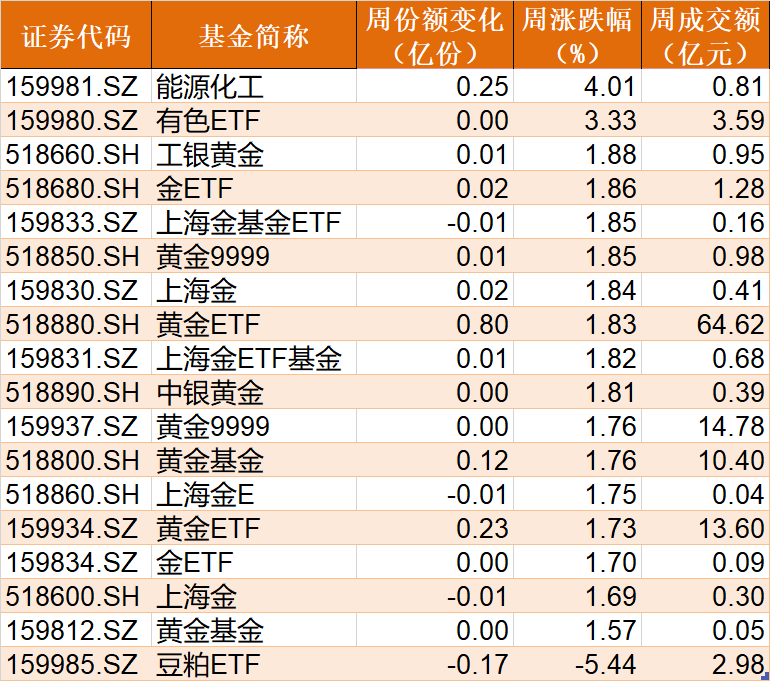The height and width of the screenshot is (681, 770).
Task: Select turnover value 14.78
Action: point(732,426)
